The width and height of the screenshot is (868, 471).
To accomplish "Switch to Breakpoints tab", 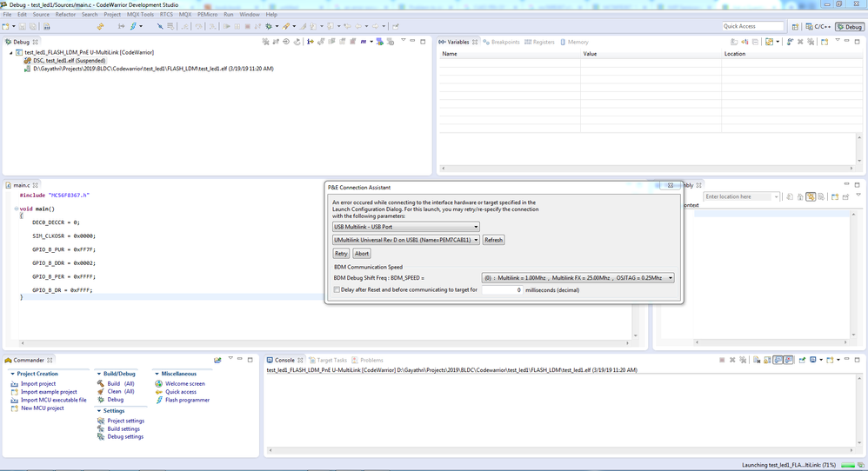I will tap(502, 42).
